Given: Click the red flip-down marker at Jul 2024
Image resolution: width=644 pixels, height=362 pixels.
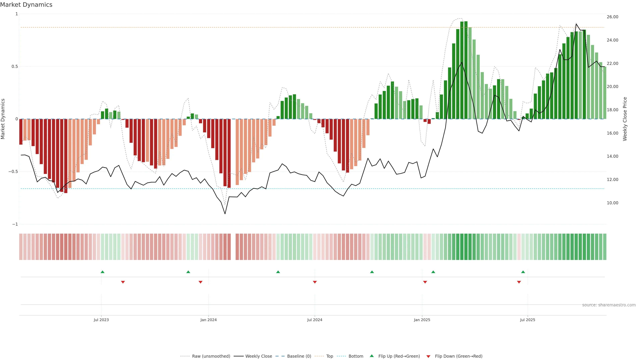Looking at the screenshot, I should [315, 282].
